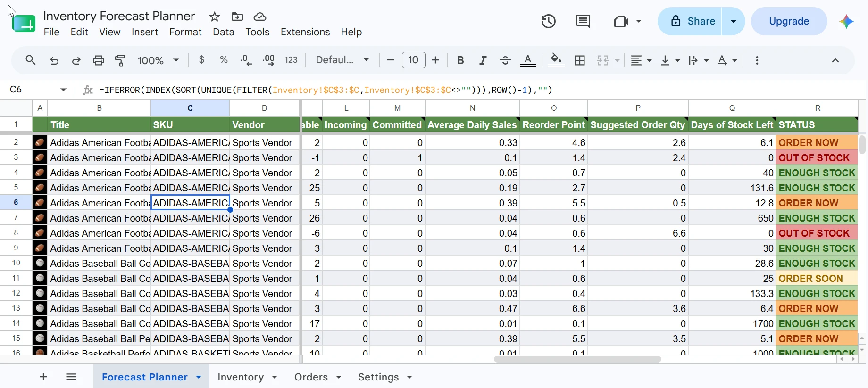The image size is (868, 388).
Task: Open Forecast Planner tab options arrow
Action: tap(199, 377)
